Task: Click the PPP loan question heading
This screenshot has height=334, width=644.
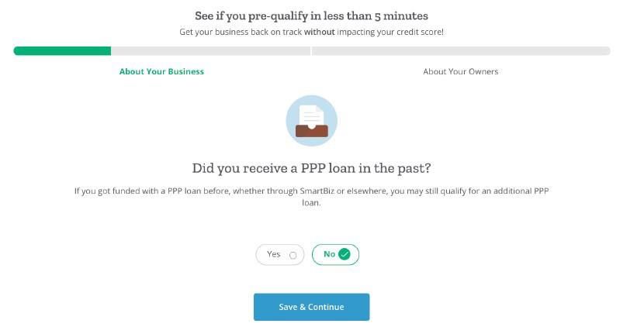Action: [311, 168]
